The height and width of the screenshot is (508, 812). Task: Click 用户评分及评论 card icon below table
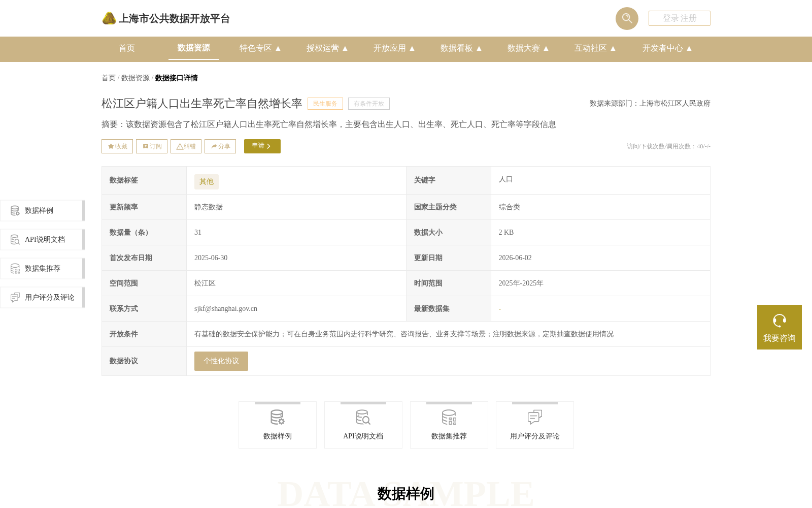(x=535, y=418)
